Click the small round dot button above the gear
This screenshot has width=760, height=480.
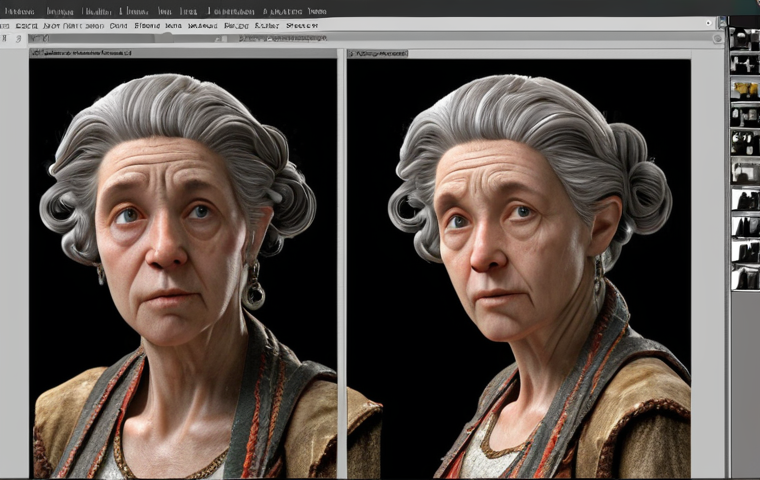[709, 23]
